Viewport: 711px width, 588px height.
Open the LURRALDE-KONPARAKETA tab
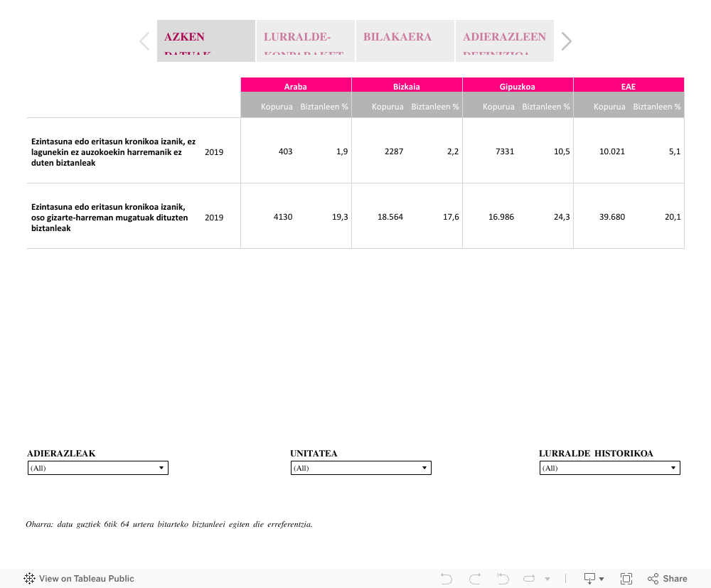pos(306,41)
